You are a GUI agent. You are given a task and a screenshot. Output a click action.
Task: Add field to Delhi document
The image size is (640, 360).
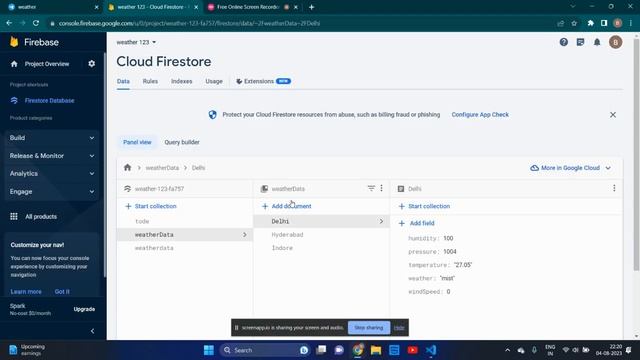[416, 223]
